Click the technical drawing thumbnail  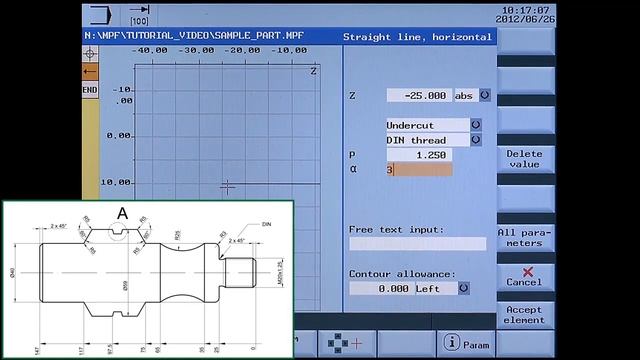(x=149, y=280)
